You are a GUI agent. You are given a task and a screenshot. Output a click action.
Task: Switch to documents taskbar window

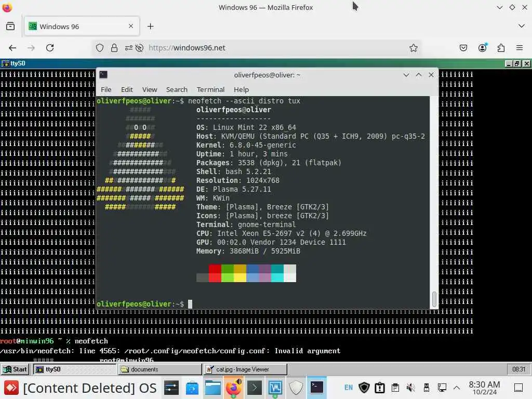[x=160, y=369]
